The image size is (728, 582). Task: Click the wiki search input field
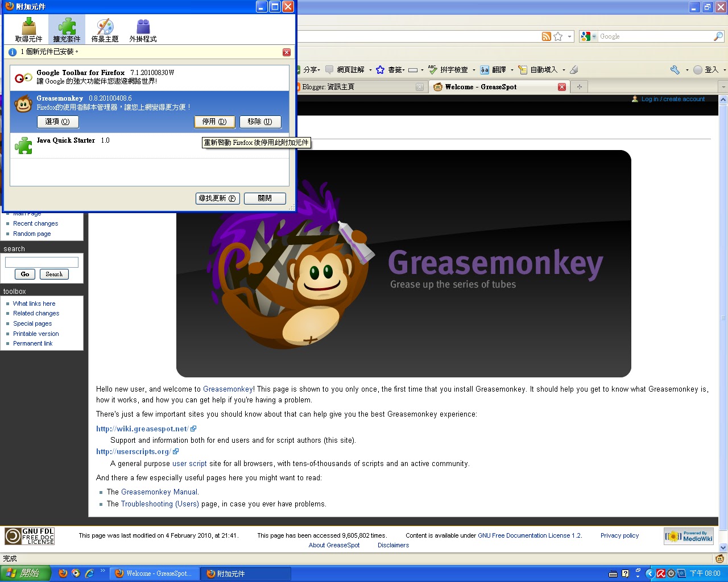click(x=42, y=262)
